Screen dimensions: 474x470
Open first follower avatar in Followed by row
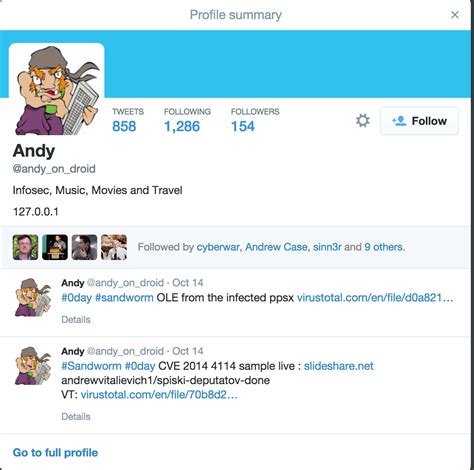pos(25,247)
